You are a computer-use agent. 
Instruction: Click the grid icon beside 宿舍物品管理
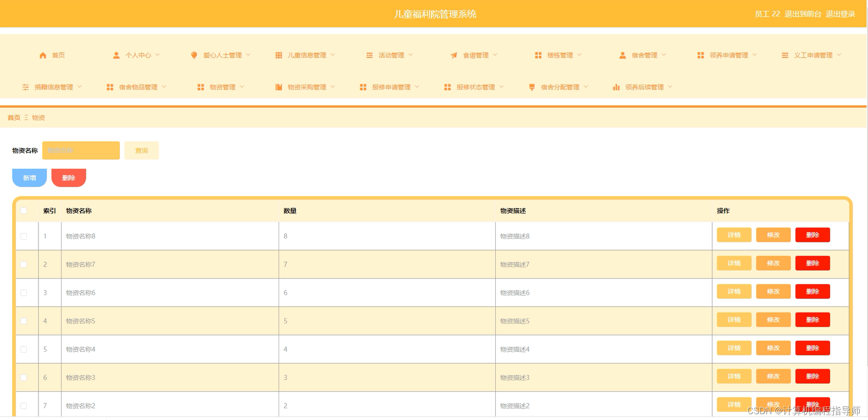[x=110, y=87]
